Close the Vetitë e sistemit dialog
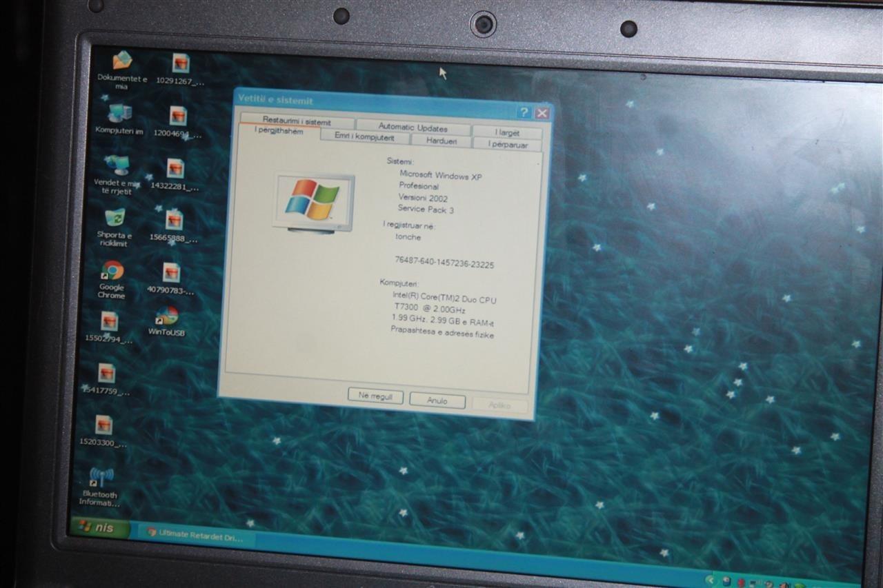The image size is (883, 588). 542,113
